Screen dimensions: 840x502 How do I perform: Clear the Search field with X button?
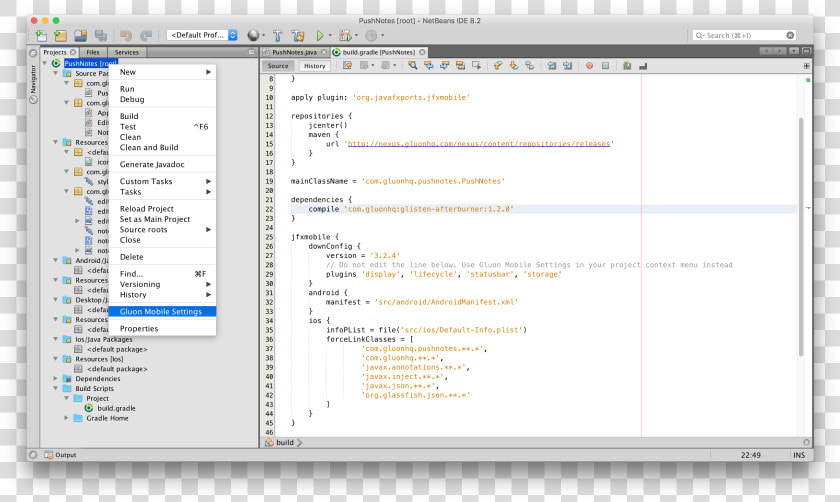[x=790, y=35]
